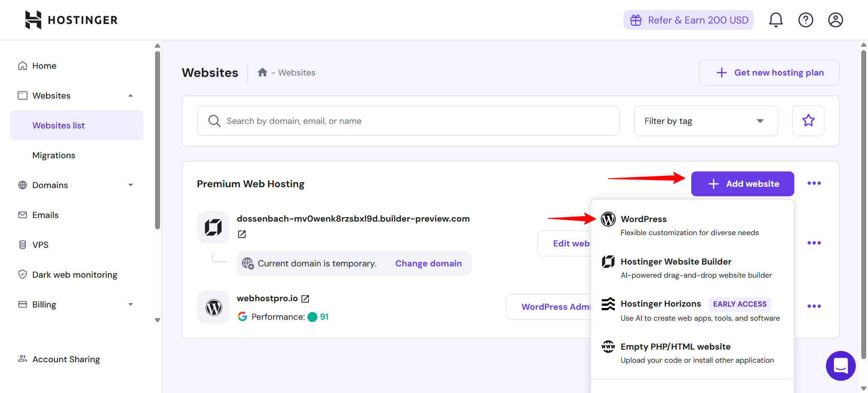Focus the search by domain field
The width and height of the screenshot is (868, 393).
pos(408,121)
